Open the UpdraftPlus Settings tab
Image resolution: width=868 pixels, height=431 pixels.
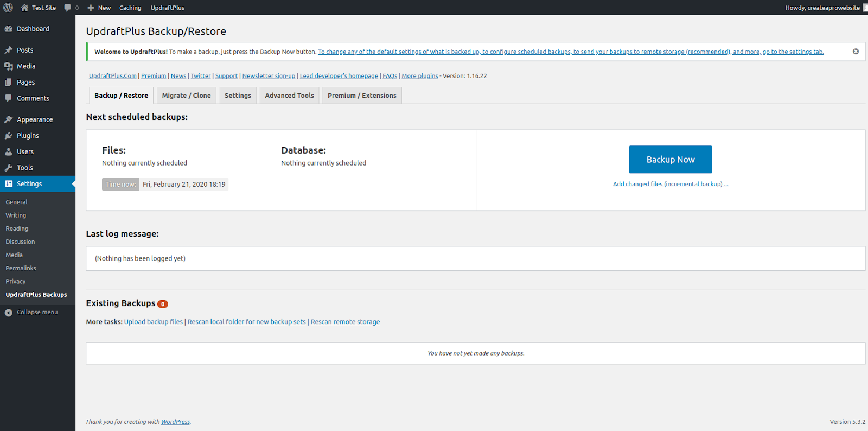point(238,96)
